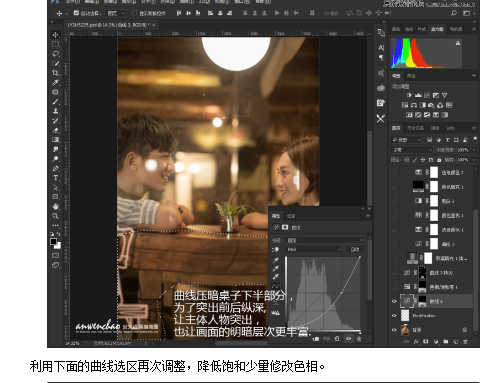
Task: Delete layer with the trash icon
Action: [x=465, y=342]
